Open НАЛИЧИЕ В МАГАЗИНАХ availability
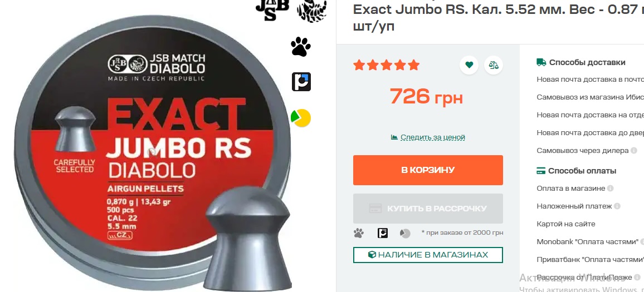 coord(428,255)
